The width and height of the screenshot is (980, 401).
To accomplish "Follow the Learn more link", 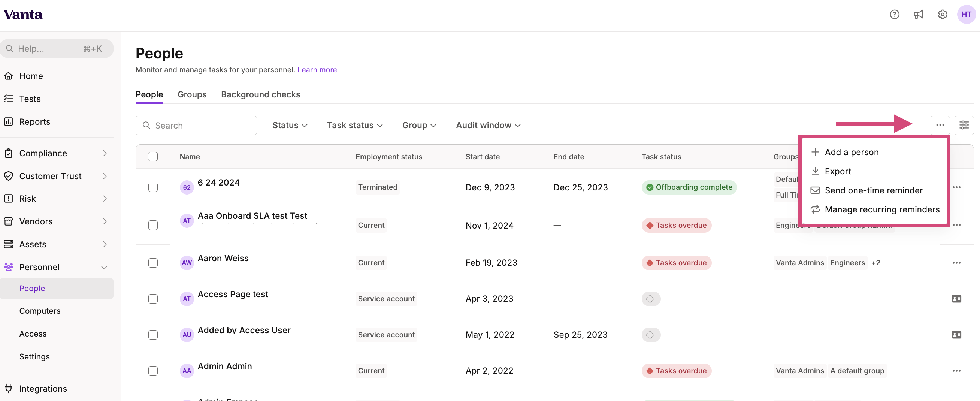I will click(x=317, y=70).
